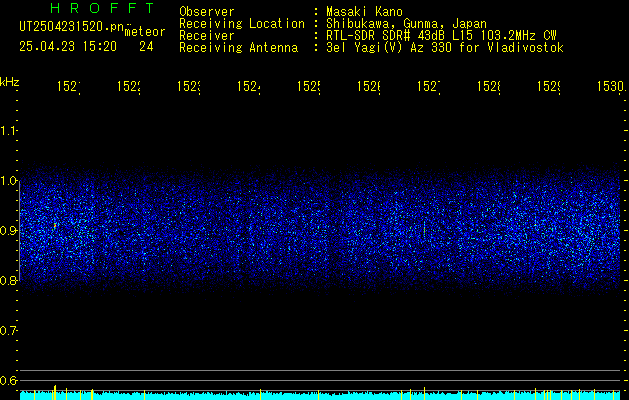Select Shibukawa, Gunma, Japan text
The image size is (629, 400).
click(x=406, y=24)
